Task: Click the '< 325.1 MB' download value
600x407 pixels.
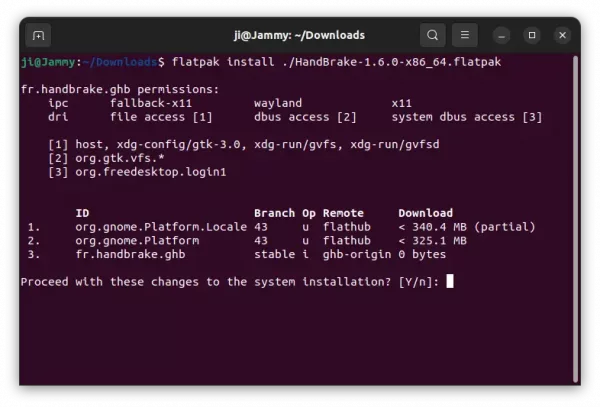Action: click(x=432, y=241)
